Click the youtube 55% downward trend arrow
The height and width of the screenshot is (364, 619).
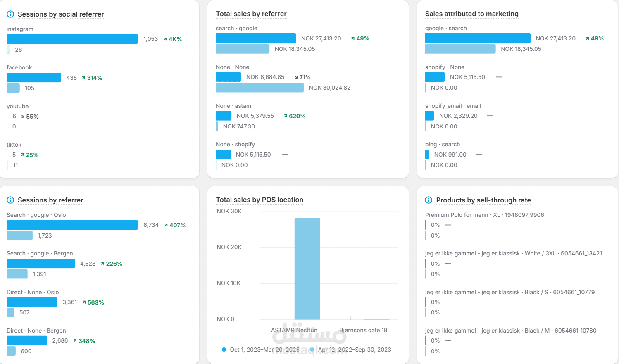pyautogui.click(x=23, y=117)
